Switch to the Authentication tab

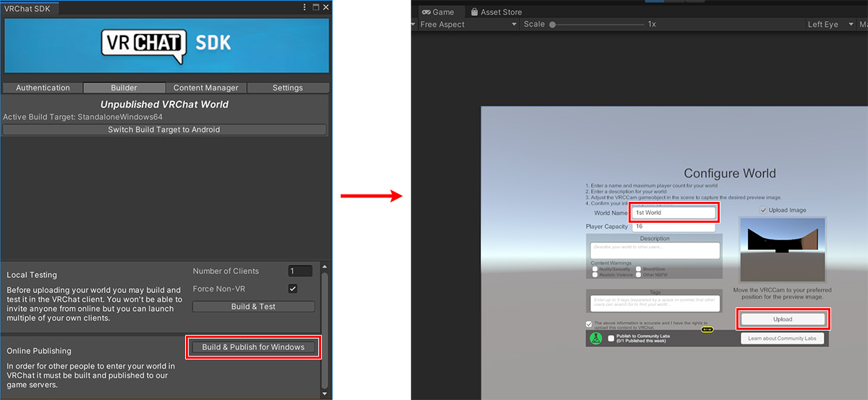pos(43,88)
